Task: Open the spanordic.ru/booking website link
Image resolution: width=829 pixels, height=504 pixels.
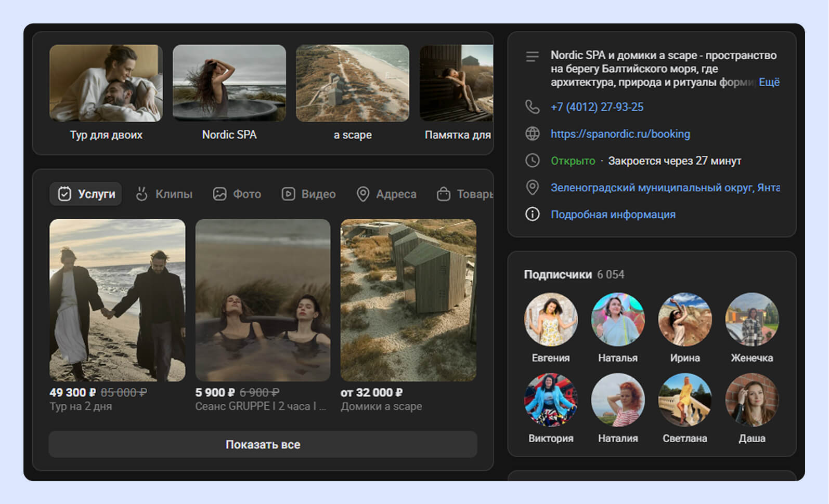Action: [620, 134]
